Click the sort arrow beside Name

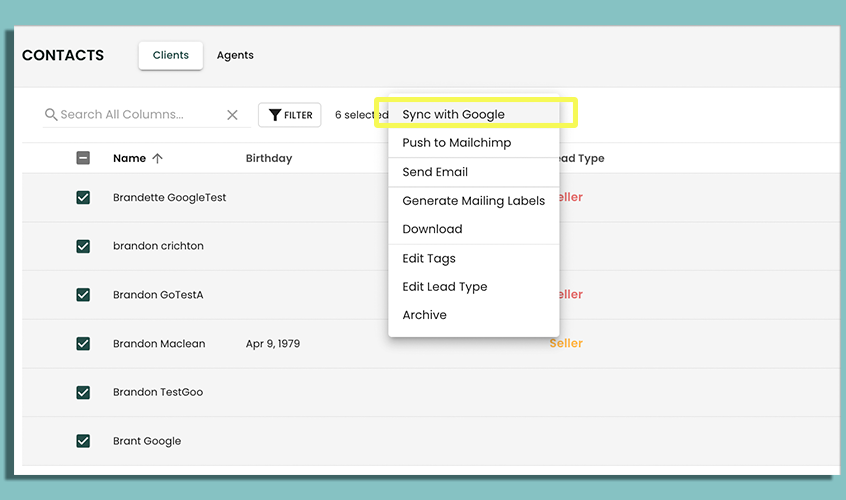tap(158, 158)
